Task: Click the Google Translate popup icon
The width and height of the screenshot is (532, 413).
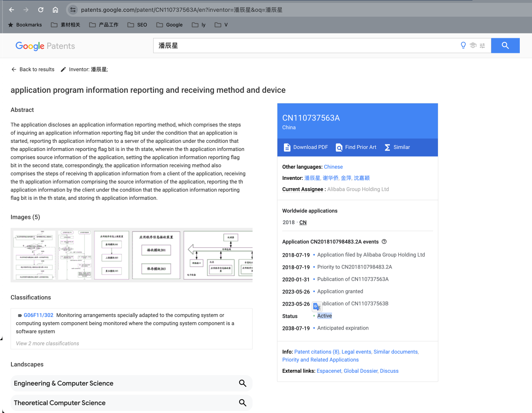Action: (317, 306)
